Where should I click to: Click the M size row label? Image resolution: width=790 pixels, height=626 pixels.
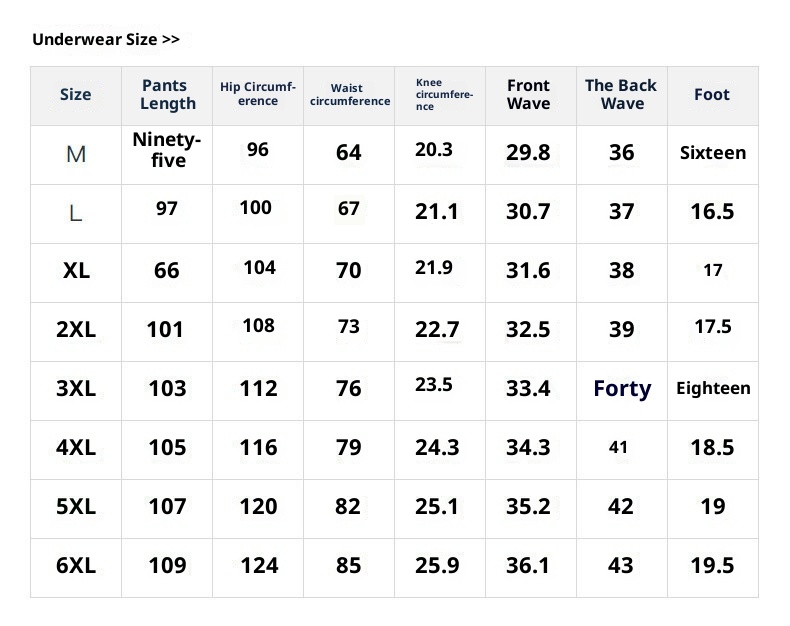pos(76,154)
